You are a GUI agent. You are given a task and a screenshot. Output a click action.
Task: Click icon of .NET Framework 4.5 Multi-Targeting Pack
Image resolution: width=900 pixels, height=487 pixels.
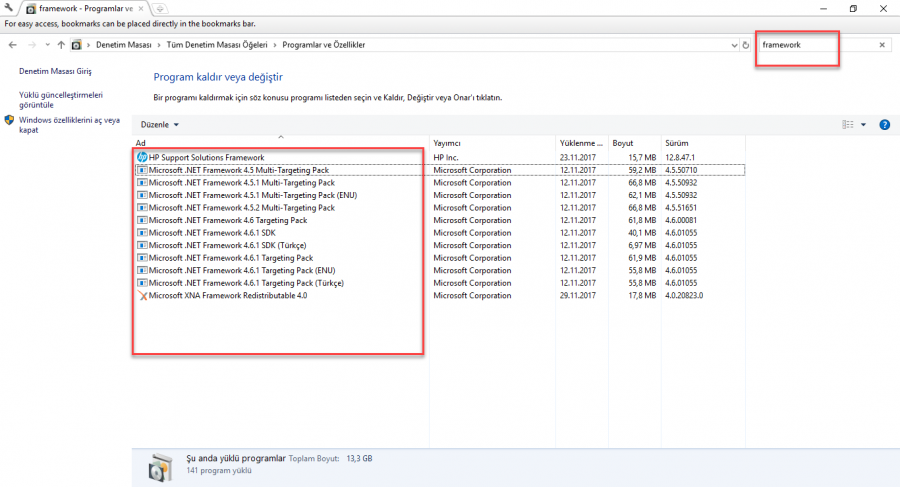coord(142,170)
